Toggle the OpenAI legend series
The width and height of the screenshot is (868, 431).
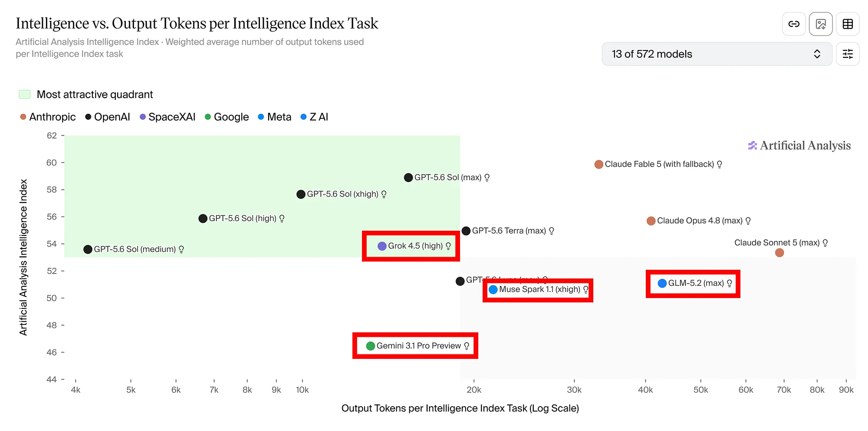(x=108, y=117)
